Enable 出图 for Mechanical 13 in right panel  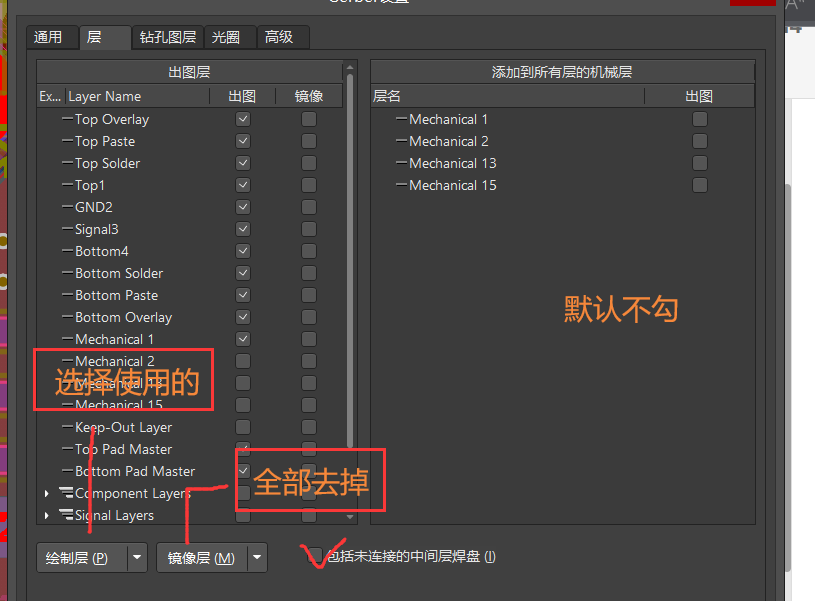(x=700, y=163)
